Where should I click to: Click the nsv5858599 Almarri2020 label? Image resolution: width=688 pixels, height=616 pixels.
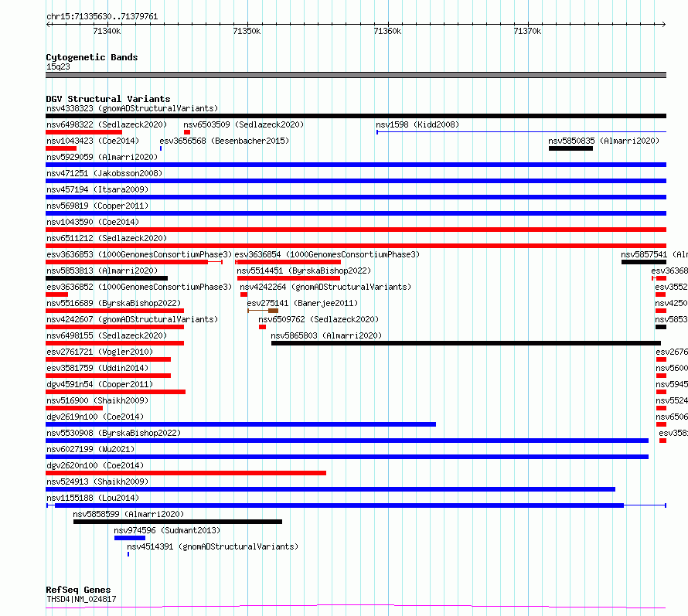click(128, 514)
